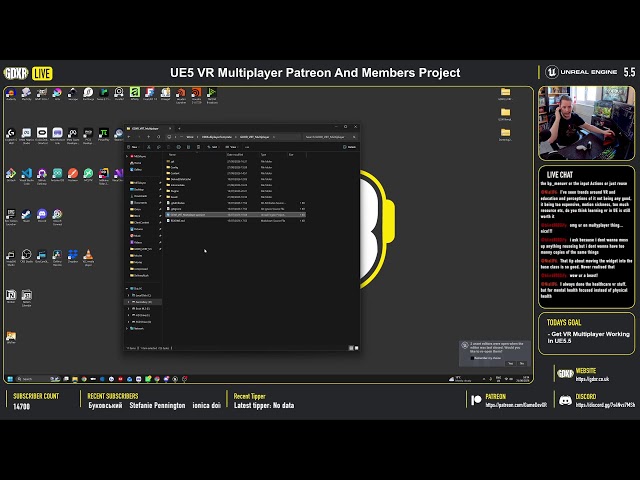
Task: Tick the Remember my choice checkbox
Action: click(472, 358)
